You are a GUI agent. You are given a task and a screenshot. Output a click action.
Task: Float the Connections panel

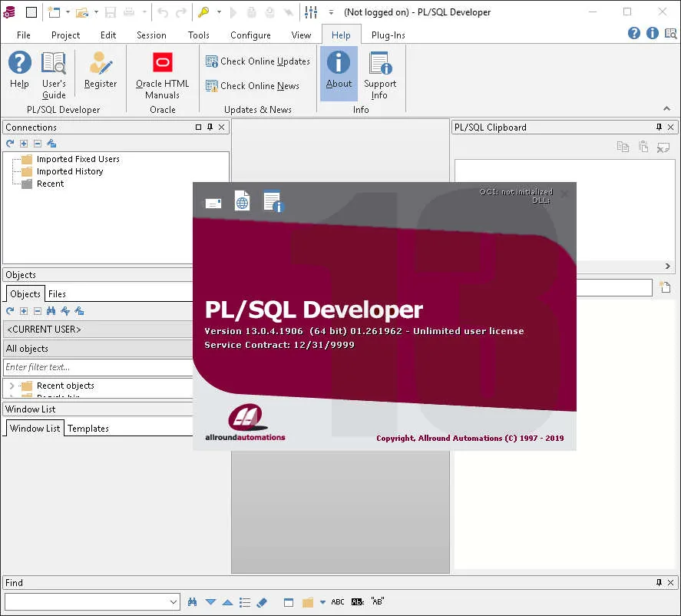[x=199, y=128]
